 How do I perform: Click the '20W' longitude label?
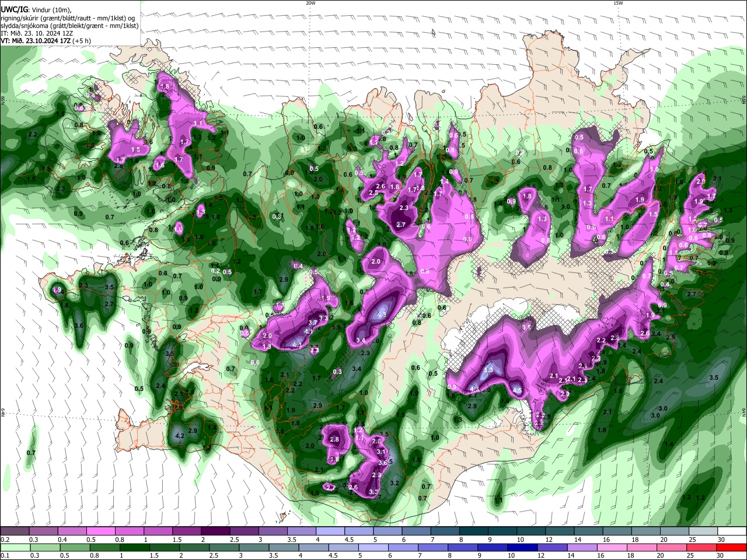(310, 3)
